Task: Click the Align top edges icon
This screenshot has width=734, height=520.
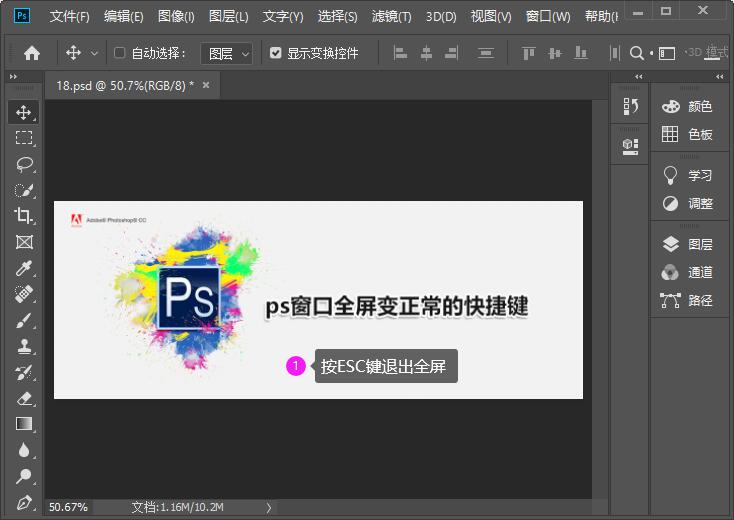Action: pyautogui.click(x=528, y=53)
